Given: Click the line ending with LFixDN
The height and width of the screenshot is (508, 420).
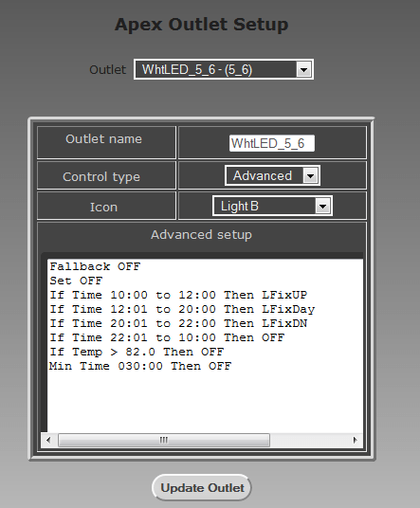Looking at the screenshot, I should click(178, 323).
